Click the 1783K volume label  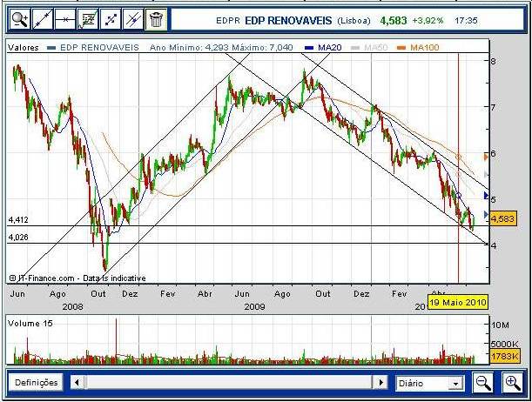click(x=504, y=356)
